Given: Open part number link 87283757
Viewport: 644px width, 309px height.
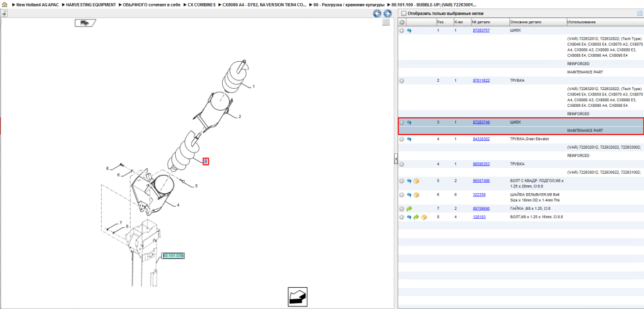Looking at the screenshot, I should [x=481, y=31].
